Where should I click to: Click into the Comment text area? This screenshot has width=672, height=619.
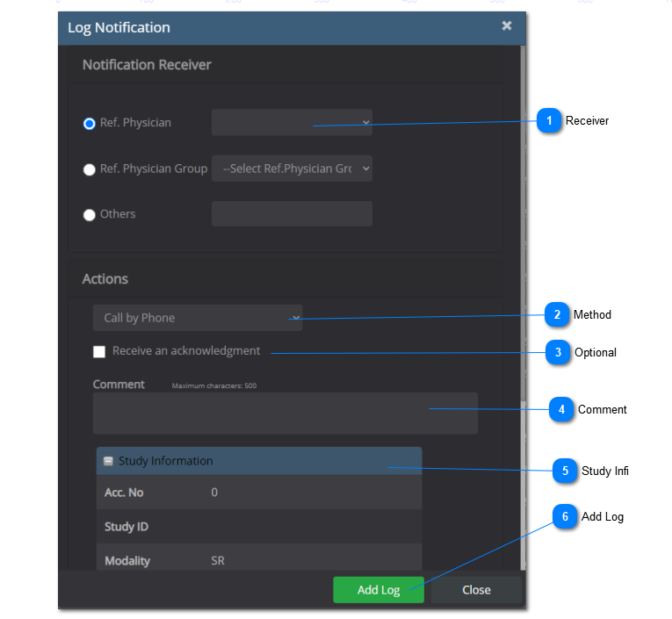(x=285, y=413)
